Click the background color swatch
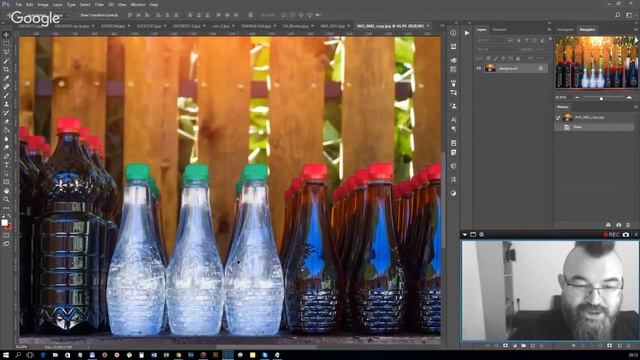The image size is (640, 360). pos(9,226)
